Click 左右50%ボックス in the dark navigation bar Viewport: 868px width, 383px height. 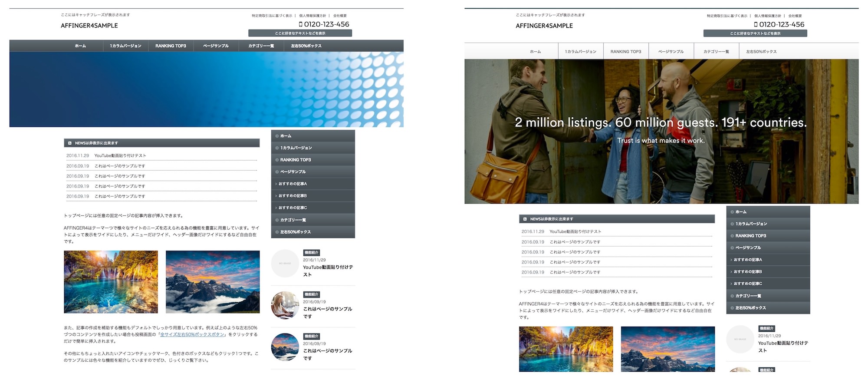coord(306,46)
